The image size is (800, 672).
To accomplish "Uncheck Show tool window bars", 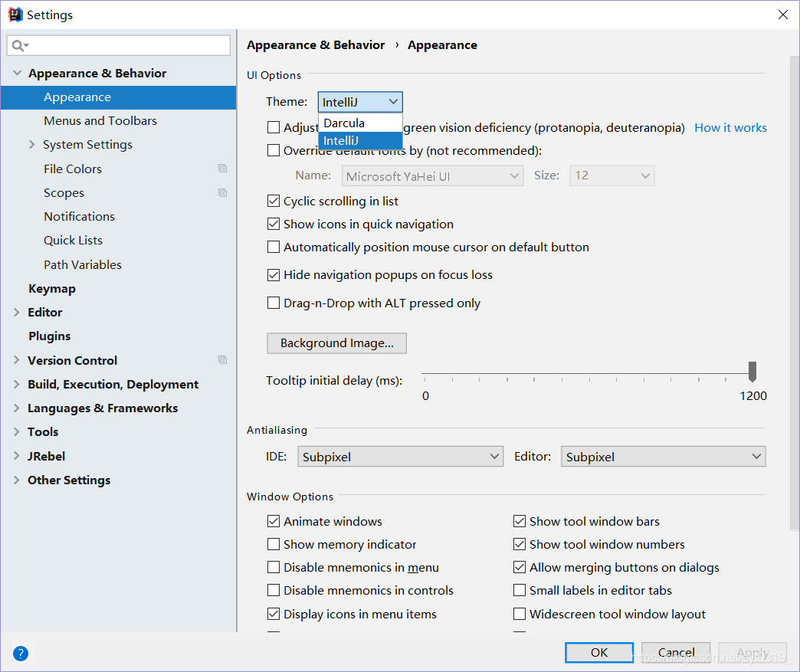I will pos(520,521).
